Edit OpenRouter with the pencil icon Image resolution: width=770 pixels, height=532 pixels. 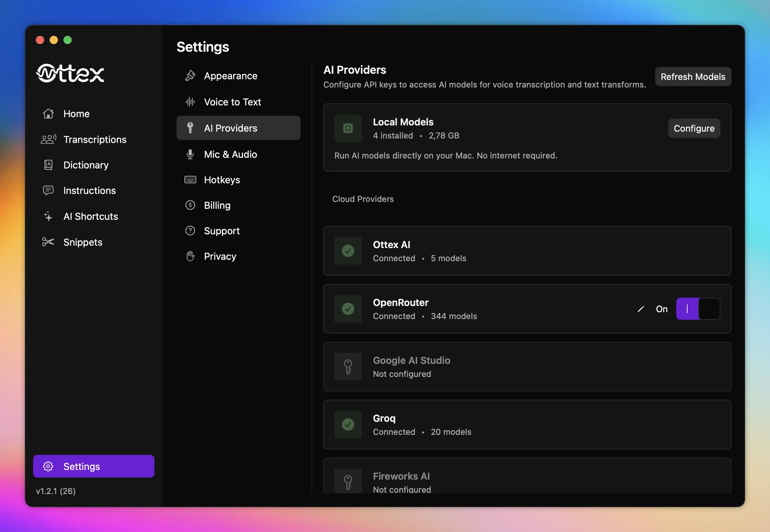[640, 309]
